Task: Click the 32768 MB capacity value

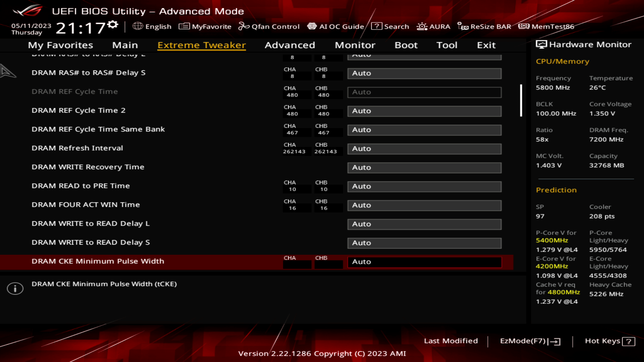Action: pyautogui.click(x=606, y=165)
